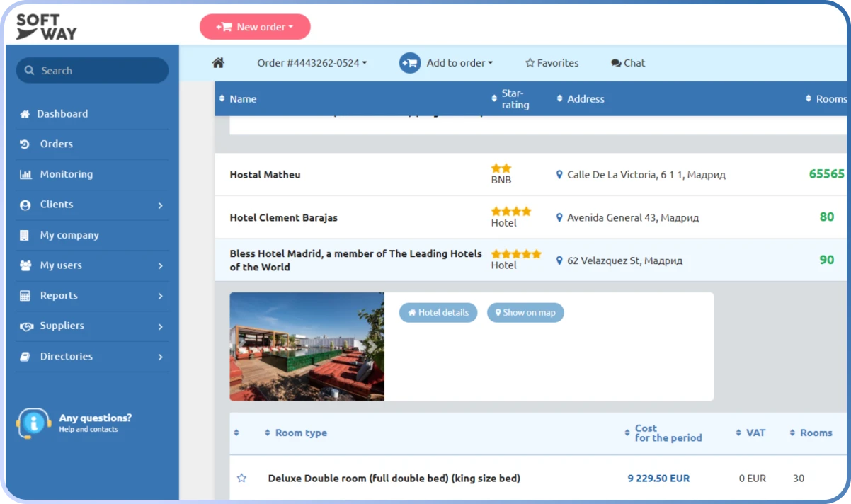This screenshot has height=504, width=851.
Task: Click the Soft Way logo
Action: (x=47, y=26)
